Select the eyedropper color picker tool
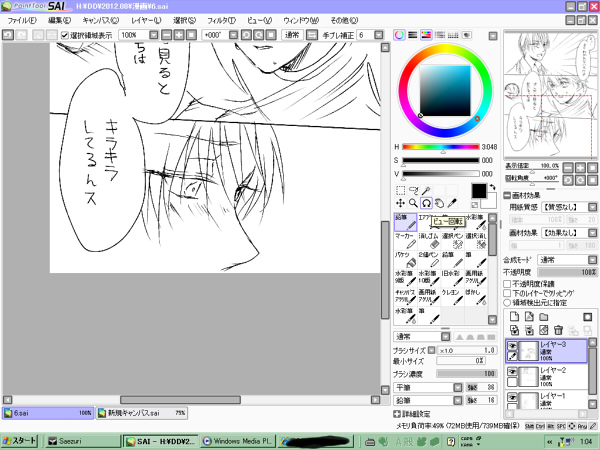Viewport: 600px width, 450px height. [x=453, y=203]
